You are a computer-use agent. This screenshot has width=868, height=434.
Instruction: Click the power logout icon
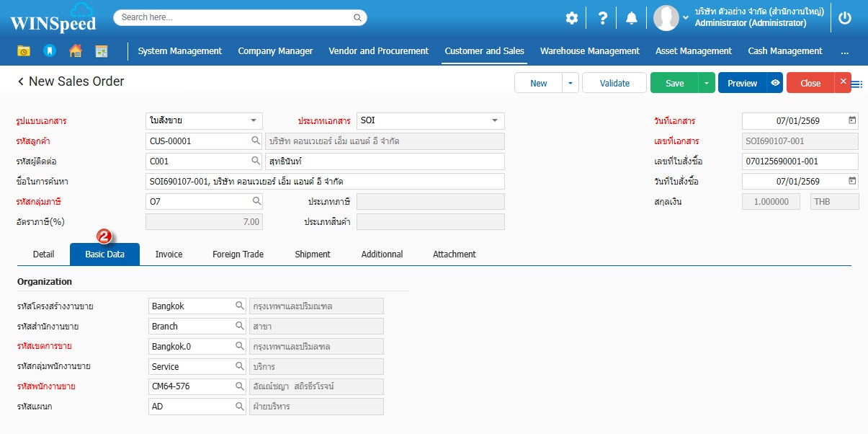[845, 18]
